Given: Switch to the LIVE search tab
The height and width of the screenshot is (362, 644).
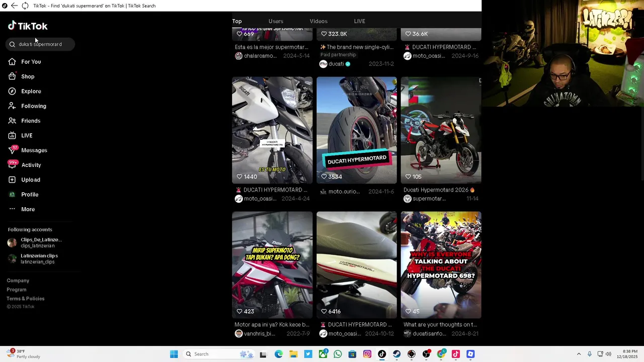Looking at the screenshot, I should pyautogui.click(x=359, y=21).
